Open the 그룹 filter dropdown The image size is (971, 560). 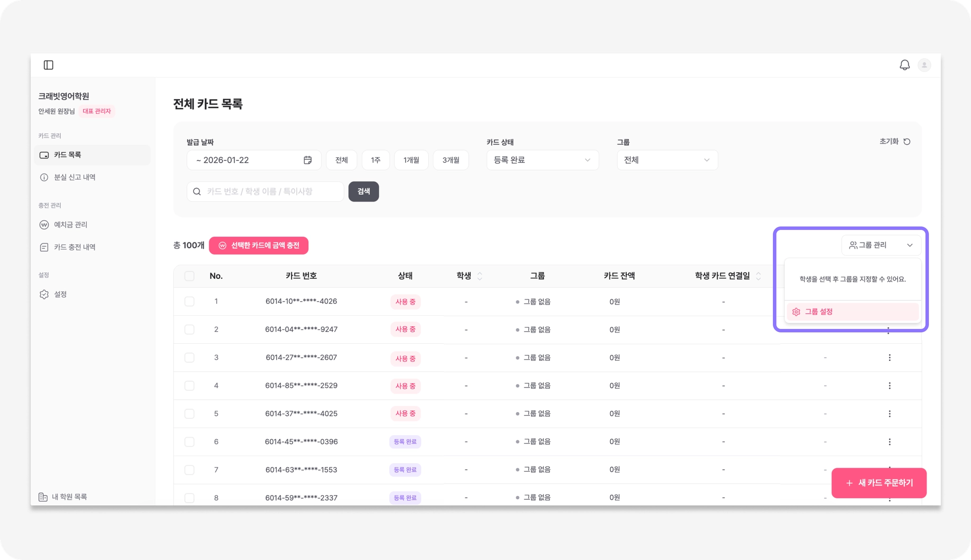pyautogui.click(x=667, y=160)
